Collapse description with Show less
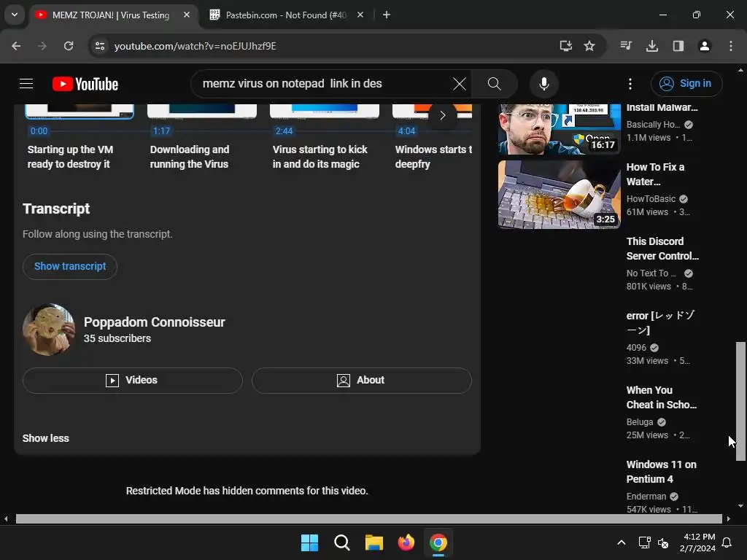This screenshot has width=747, height=560. pyautogui.click(x=46, y=438)
